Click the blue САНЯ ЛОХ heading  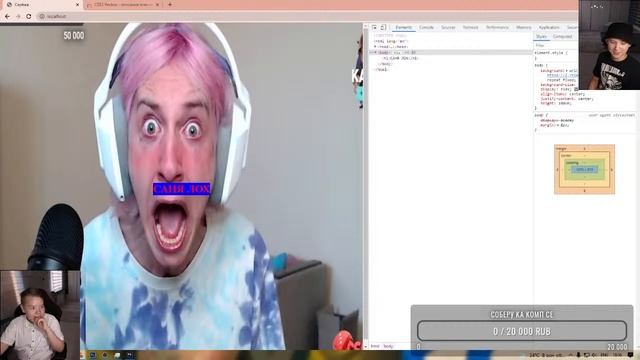click(182, 189)
